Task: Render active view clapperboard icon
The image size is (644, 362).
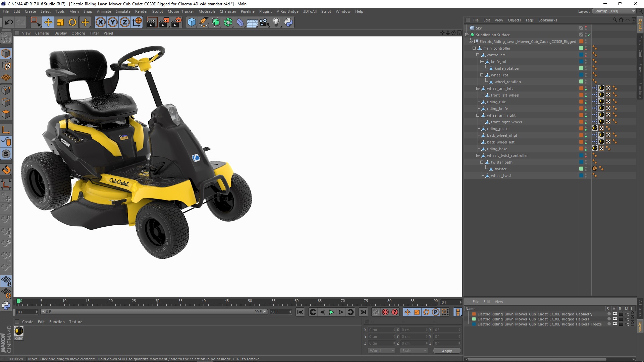Action: click(152, 22)
